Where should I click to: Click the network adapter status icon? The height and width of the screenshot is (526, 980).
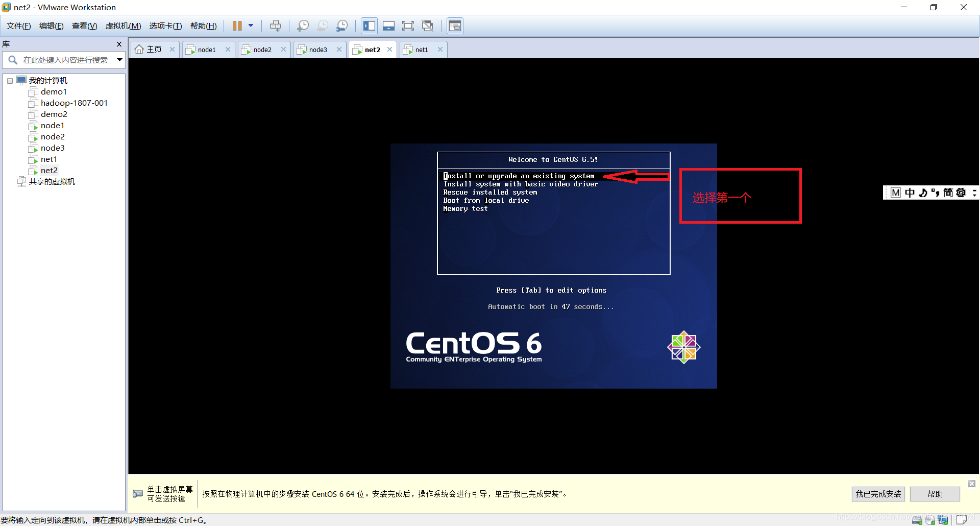click(x=943, y=520)
